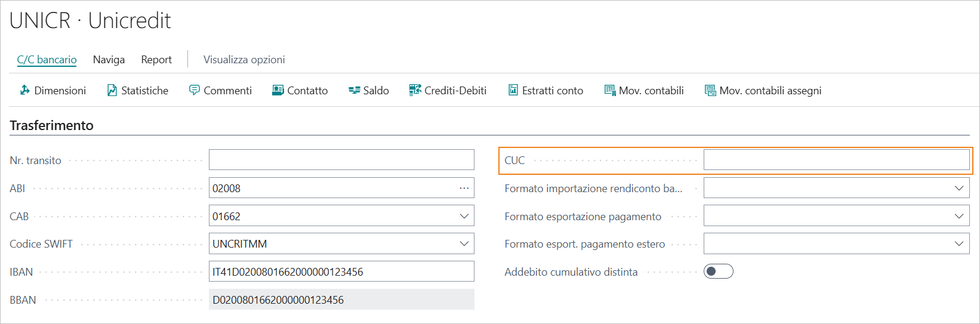Open Formato esportazione pagamento dropdown
980x324 pixels.
coord(959,216)
